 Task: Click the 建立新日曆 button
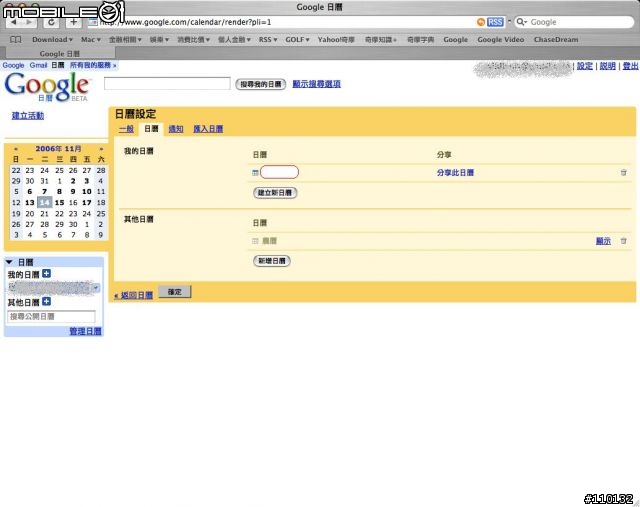pyautogui.click(x=275, y=193)
